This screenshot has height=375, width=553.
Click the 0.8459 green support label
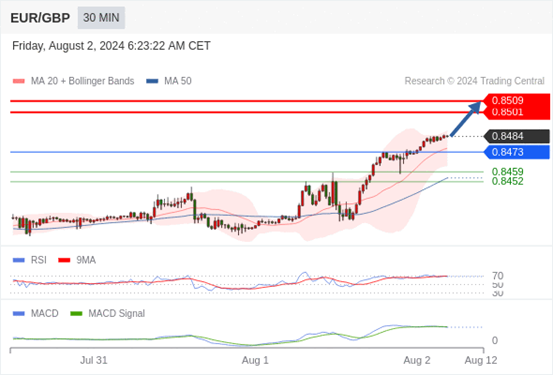(508, 172)
